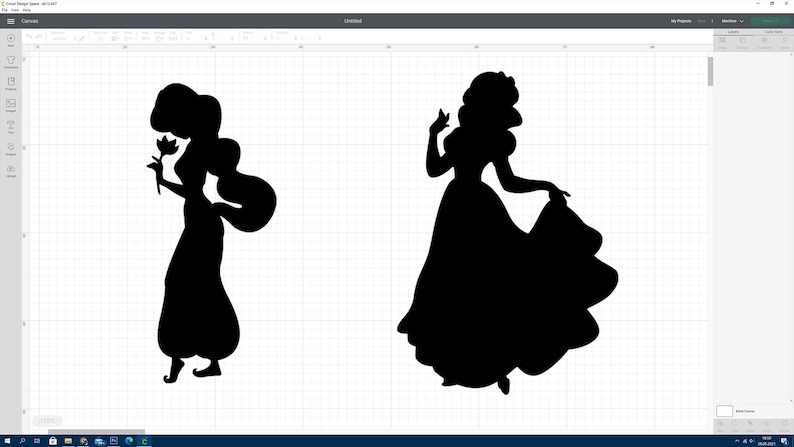Click the Rotate angle input field
Viewport: 794px width, 447px height.
[x=258, y=38]
